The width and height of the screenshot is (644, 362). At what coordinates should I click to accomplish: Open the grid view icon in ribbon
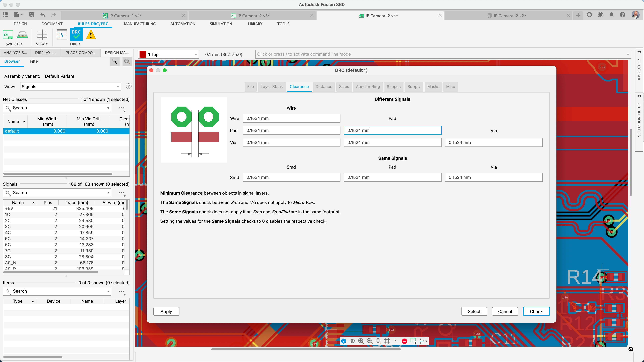tap(42, 35)
